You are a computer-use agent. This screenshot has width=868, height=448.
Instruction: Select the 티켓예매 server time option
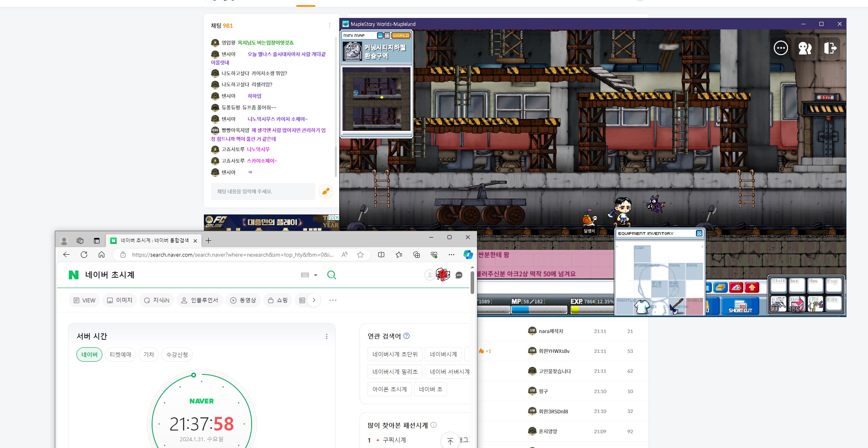click(x=120, y=355)
